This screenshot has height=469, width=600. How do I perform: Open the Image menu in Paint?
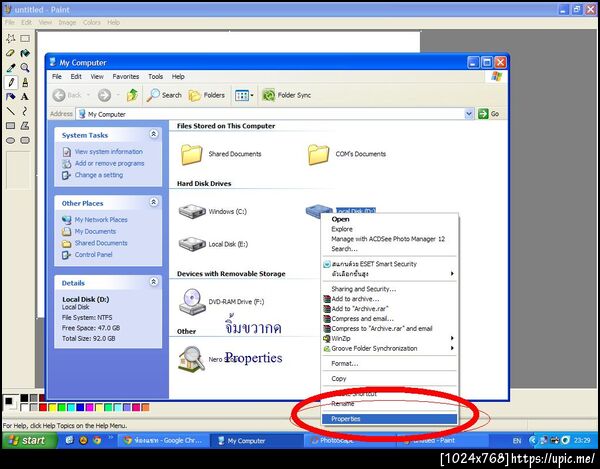67,22
